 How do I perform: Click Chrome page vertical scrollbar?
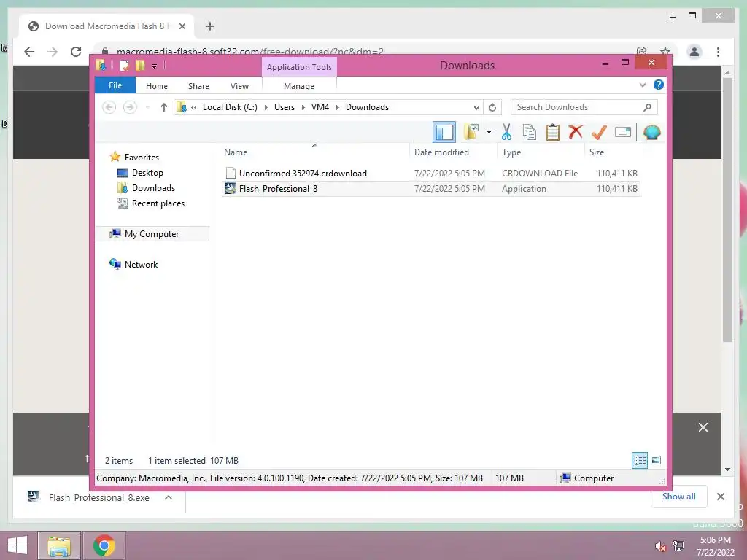(727, 209)
